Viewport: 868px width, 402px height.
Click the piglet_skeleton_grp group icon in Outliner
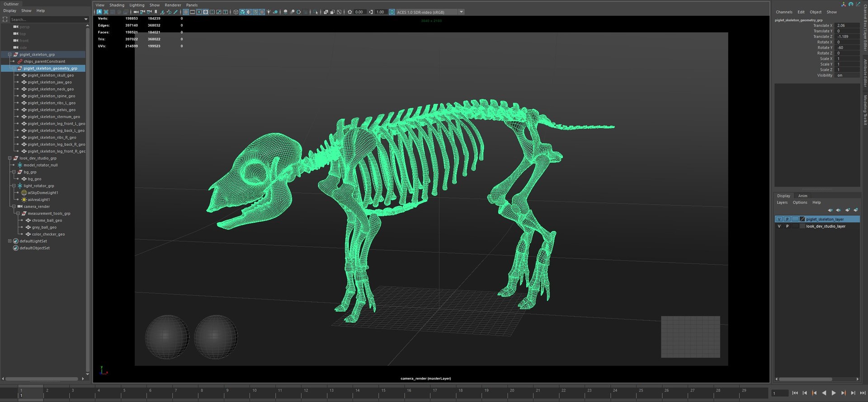click(16, 55)
